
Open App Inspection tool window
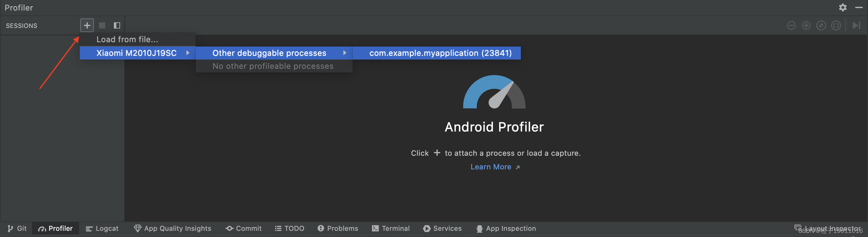[506, 228]
